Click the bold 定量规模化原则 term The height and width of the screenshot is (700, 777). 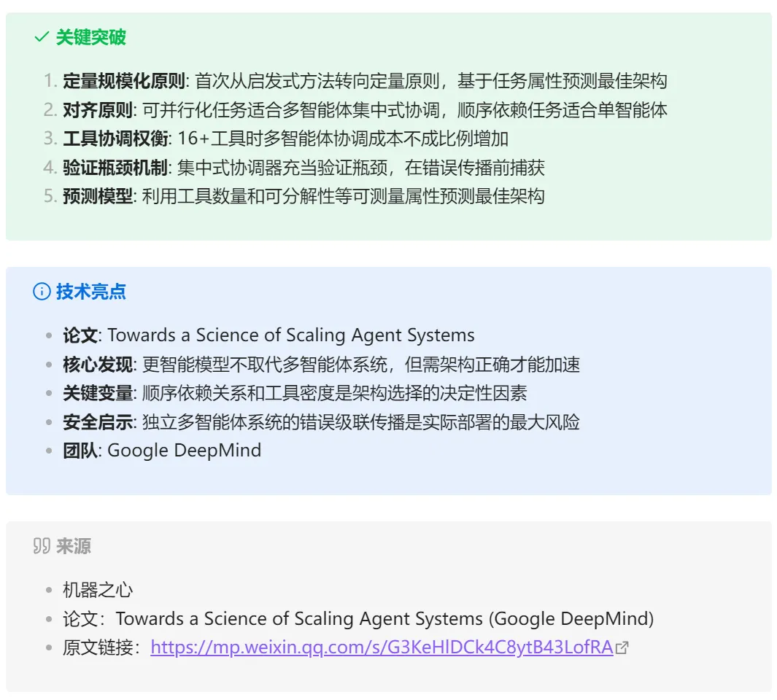[x=124, y=81]
